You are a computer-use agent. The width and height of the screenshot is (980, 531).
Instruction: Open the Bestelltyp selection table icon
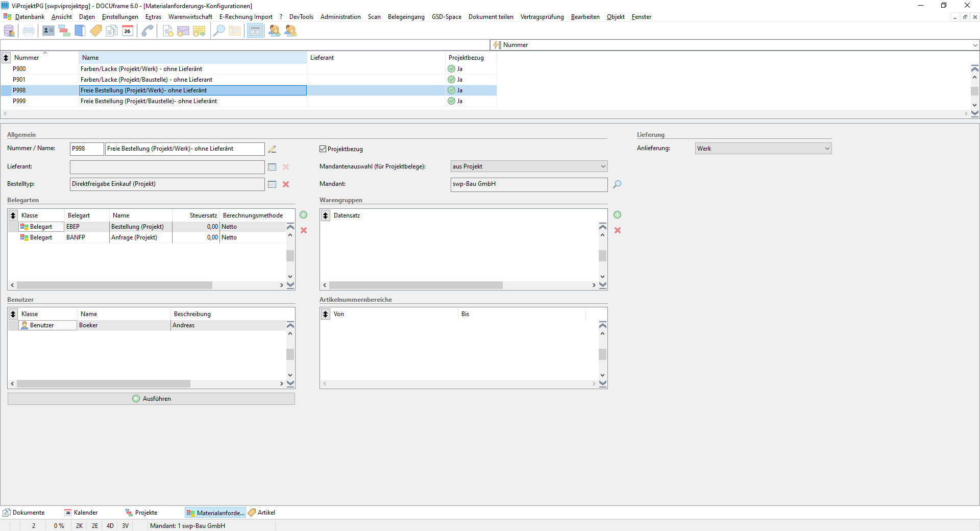(272, 184)
